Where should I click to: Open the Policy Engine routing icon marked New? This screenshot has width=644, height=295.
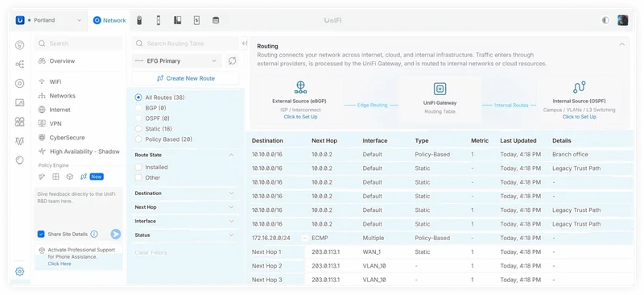click(x=84, y=177)
